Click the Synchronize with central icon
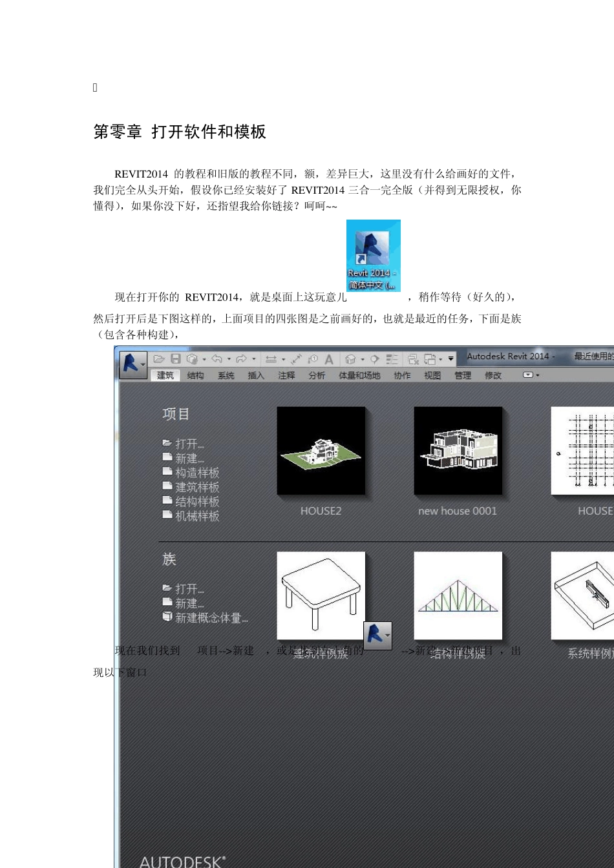Viewport: 614px width, 868px height. [x=192, y=358]
